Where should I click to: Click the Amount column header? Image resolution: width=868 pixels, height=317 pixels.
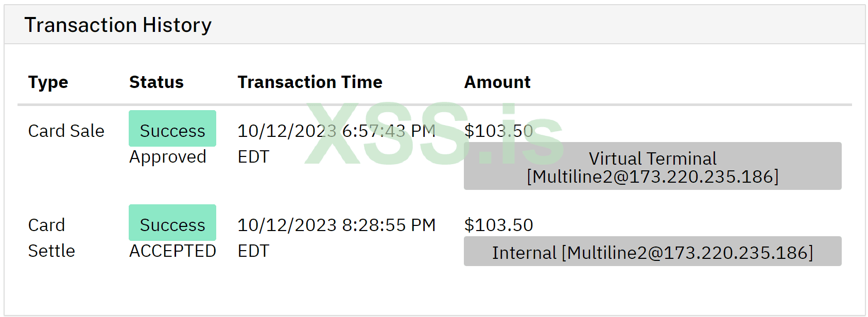[497, 82]
